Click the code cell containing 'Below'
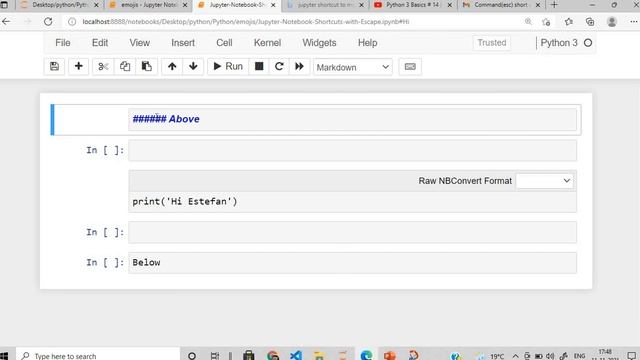 click(352, 263)
